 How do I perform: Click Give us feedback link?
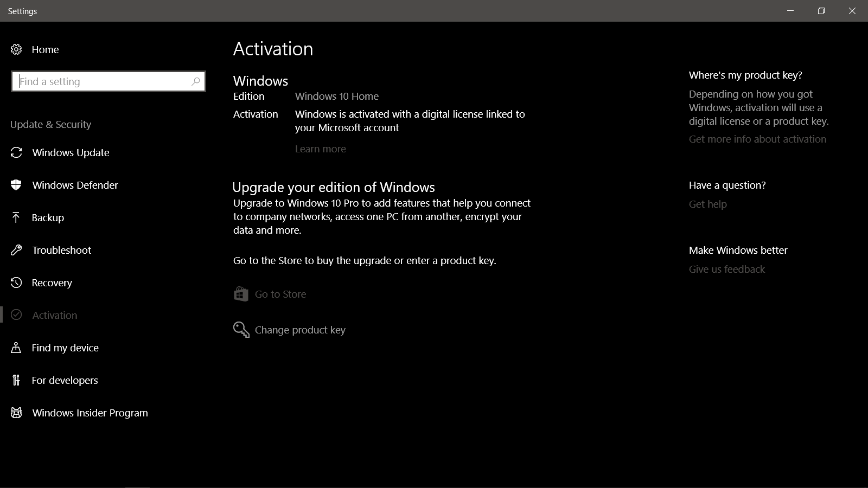tap(726, 269)
